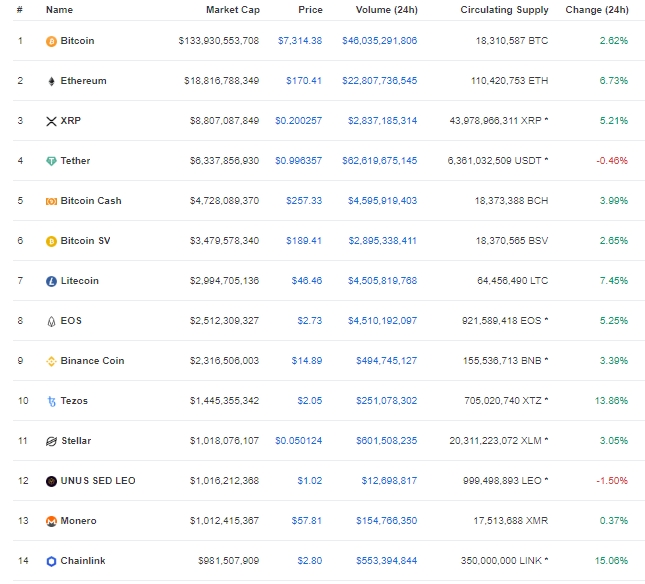645x584 pixels.
Task: Sort by Change (24h) column header
Action: coord(597,10)
